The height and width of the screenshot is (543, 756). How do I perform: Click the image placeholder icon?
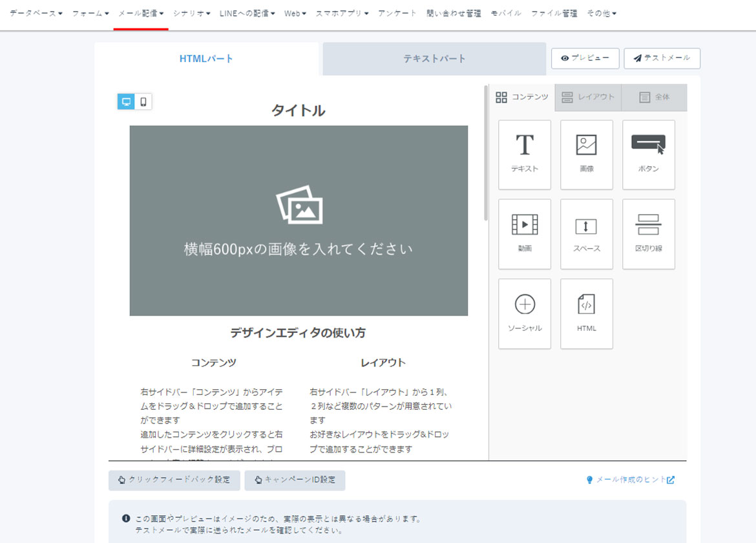click(x=299, y=205)
